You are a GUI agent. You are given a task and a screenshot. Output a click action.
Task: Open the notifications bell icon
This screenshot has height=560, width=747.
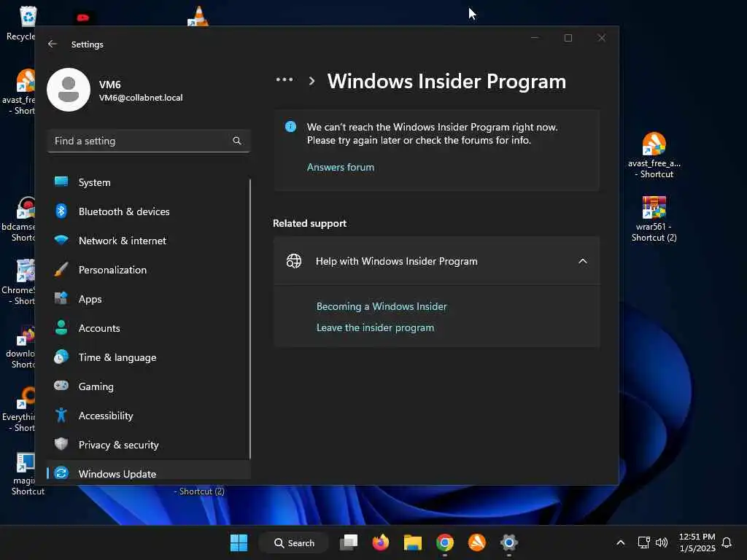(x=727, y=542)
